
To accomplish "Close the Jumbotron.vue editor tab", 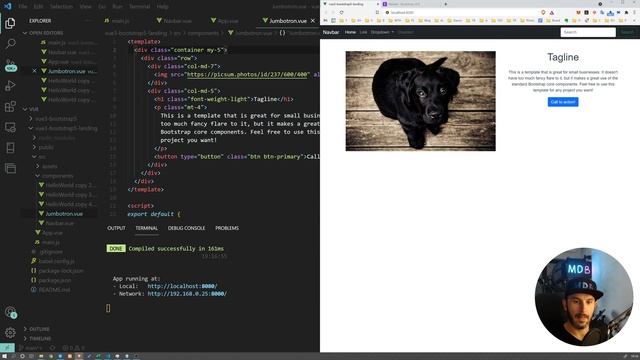I will coord(313,20).
